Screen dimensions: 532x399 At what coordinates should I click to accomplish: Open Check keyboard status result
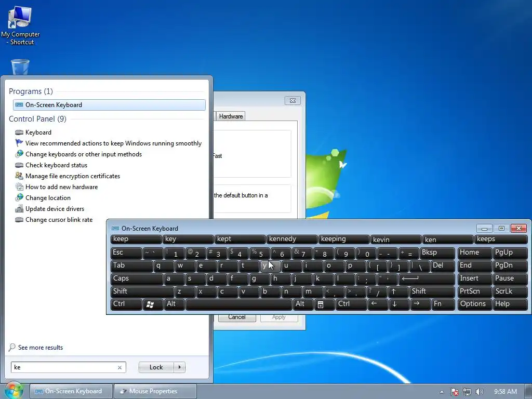51,165
